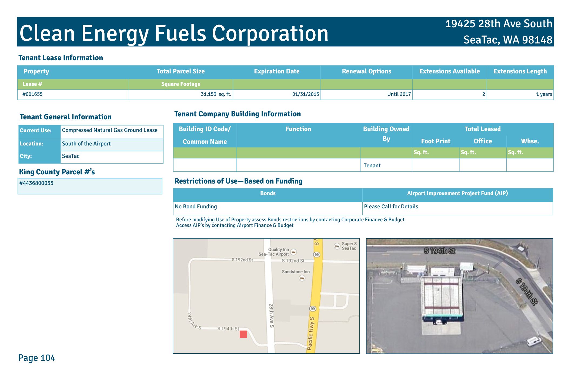Click the upper Route 99 highway shield

point(317,255)
